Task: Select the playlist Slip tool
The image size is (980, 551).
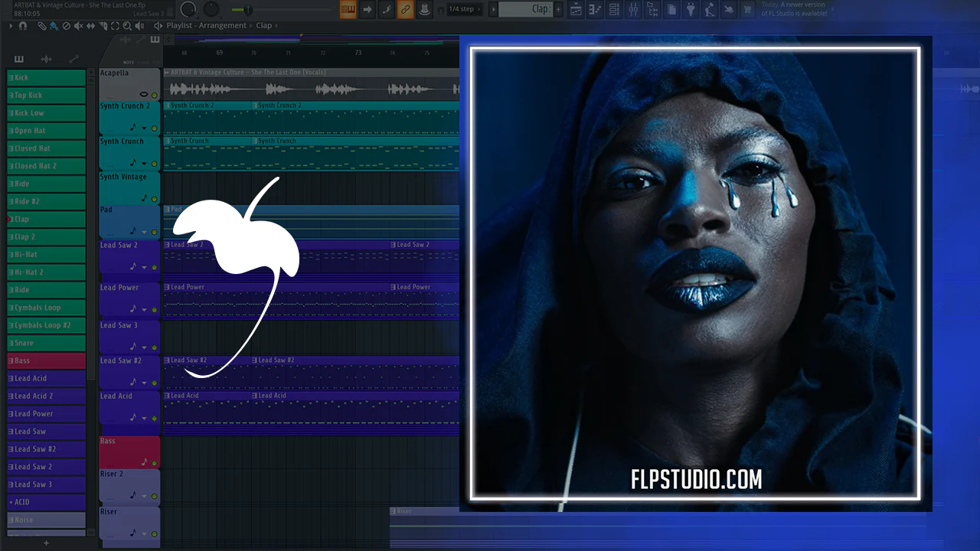Action: (x=90, y=25)
